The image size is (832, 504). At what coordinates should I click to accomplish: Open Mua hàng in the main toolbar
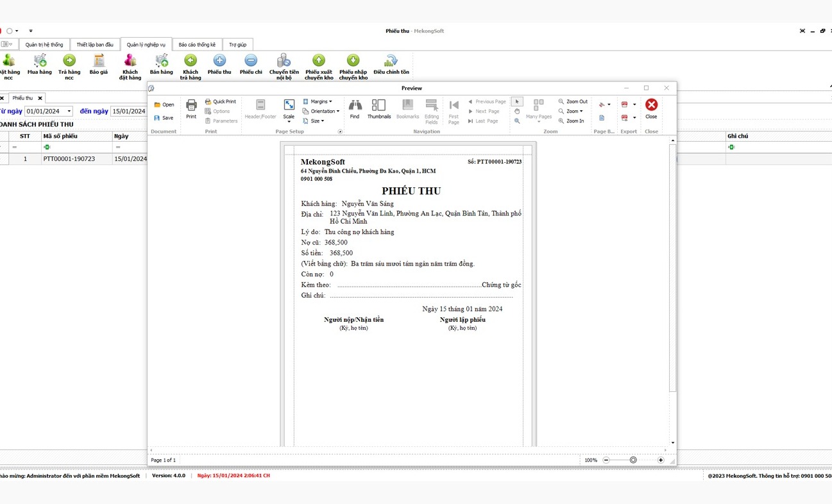(x=40, y=66)
